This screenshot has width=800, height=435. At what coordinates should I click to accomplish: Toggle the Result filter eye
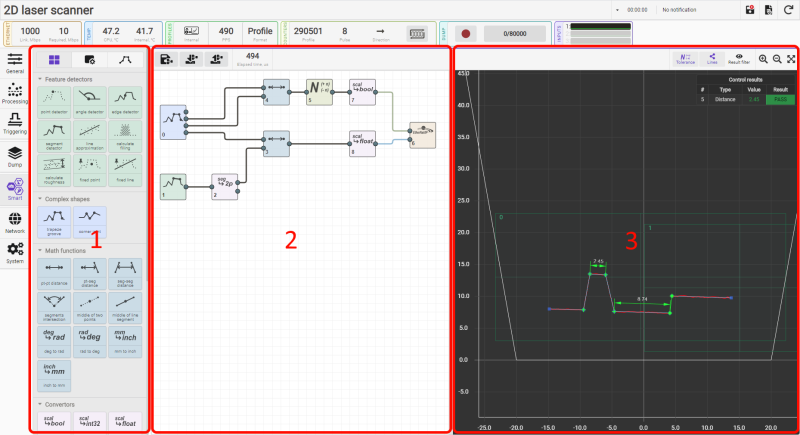(739, 58)
